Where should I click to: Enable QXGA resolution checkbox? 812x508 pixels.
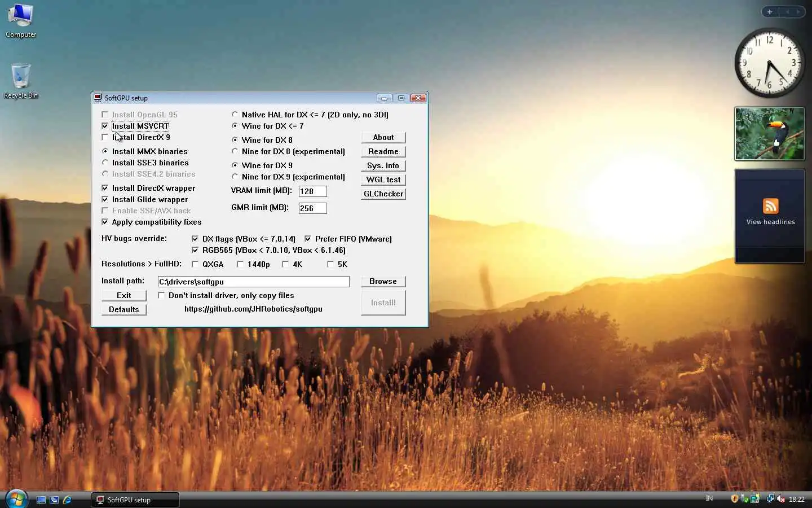click(195, 264)
